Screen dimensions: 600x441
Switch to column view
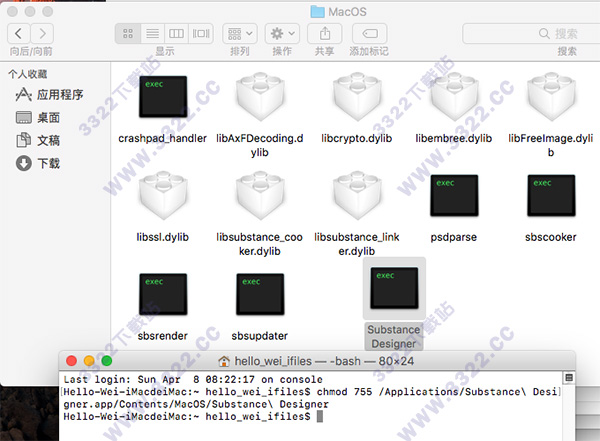(x=176, y=34)
